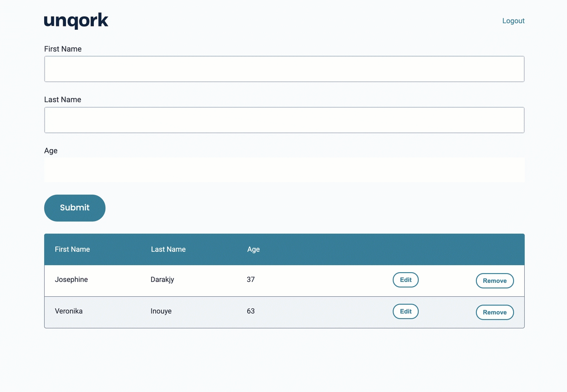Click the Last Name field label
The height and width of the screenshot is (392, 567).
coord(63,100)
